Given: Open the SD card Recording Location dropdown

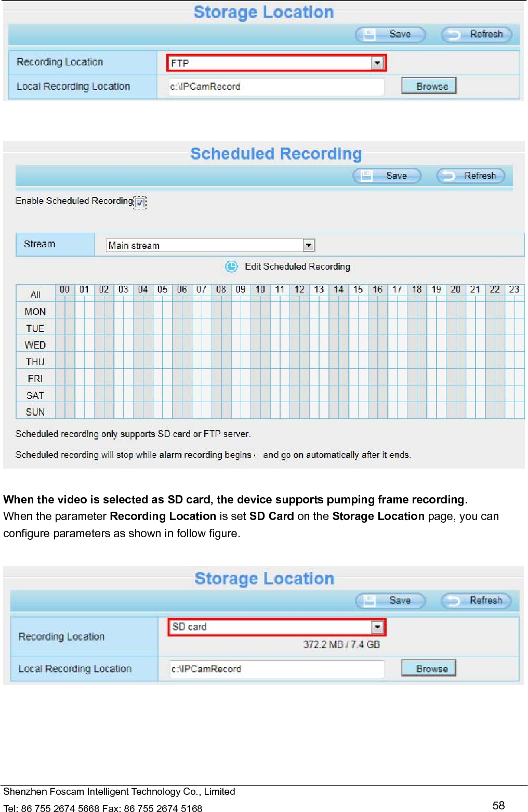Looking at the screenshot, I should 377,627.
